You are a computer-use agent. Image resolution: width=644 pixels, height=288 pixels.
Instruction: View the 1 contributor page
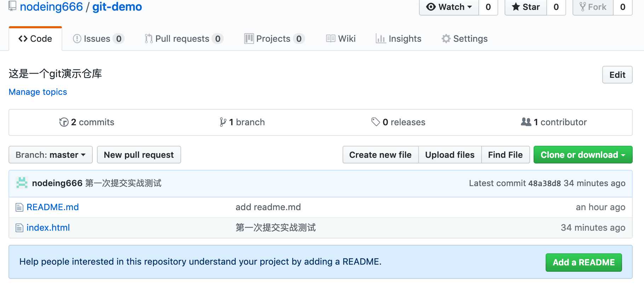554,122
